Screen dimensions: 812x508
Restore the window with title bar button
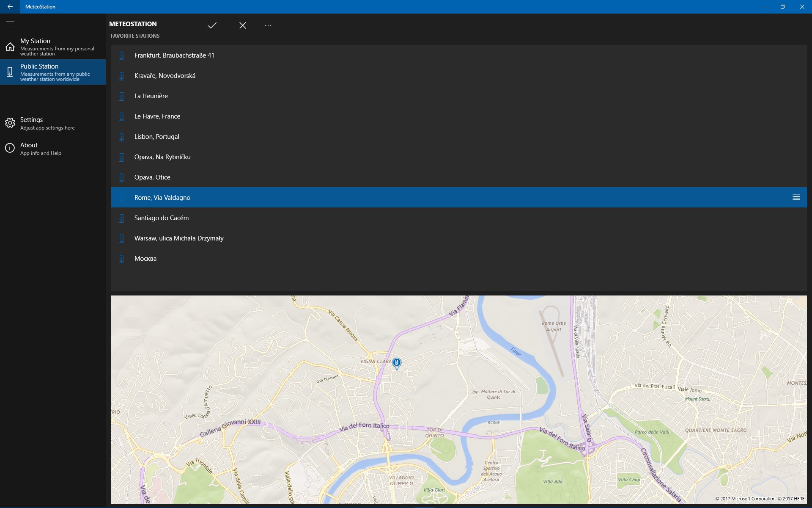coord(782,7)
